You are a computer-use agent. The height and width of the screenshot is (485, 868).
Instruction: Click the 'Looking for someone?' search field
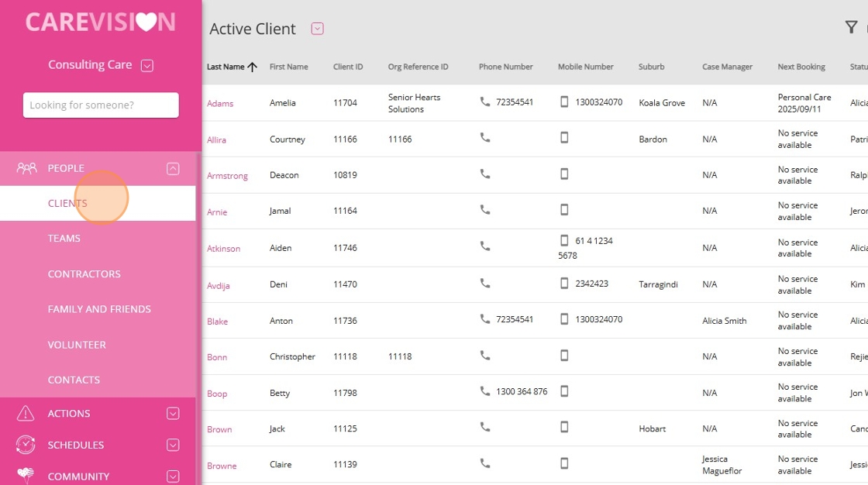click(101, 105)
